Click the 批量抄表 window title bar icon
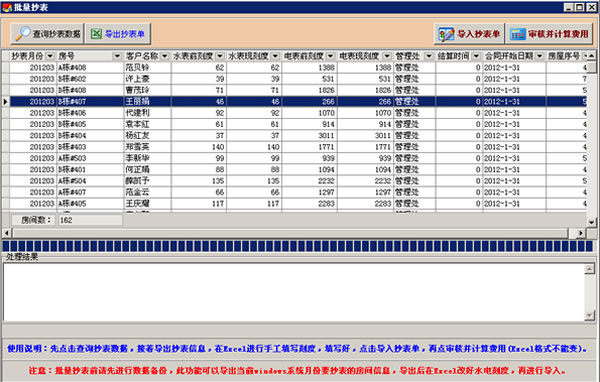 [x=7, y=7]
